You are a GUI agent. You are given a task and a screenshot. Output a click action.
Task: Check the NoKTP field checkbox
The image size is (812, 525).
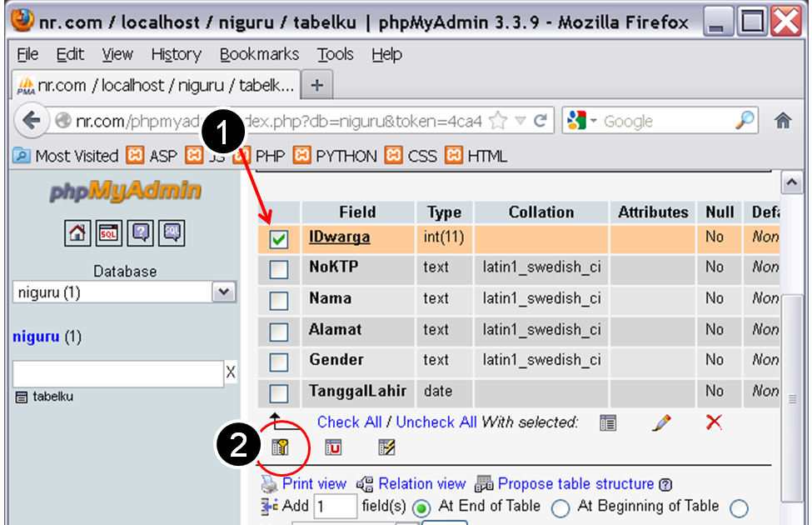pos(279,268)
